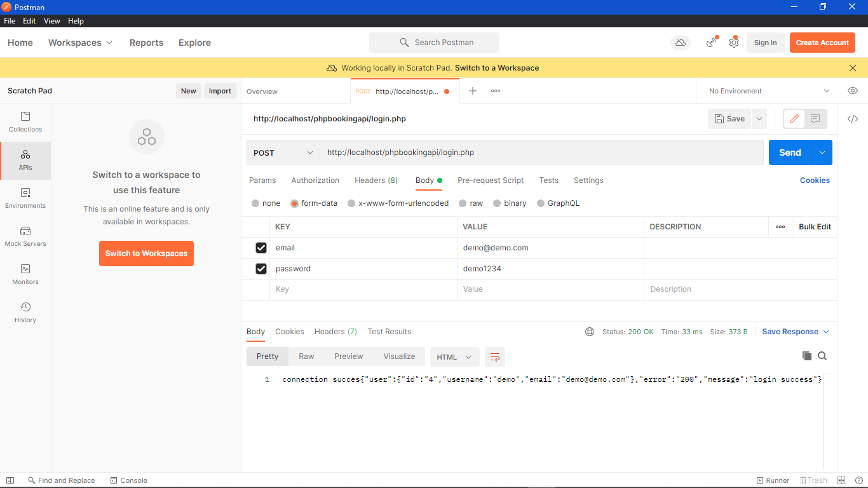The image size is (868, 488).
Task: Search within the response body
Action: [x=822, y=356]
